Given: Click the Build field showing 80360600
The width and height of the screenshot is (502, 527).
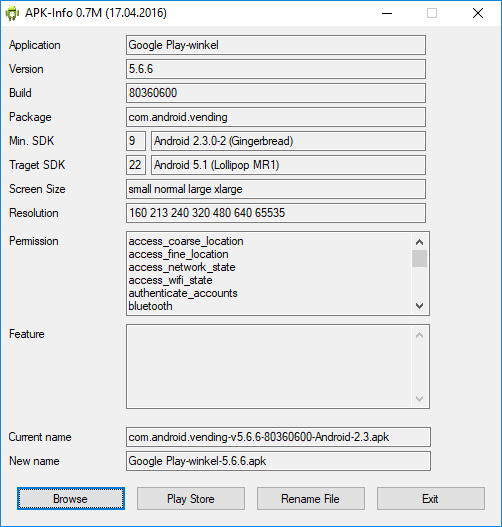Looking at the screenshot, I should click(276, 93).
